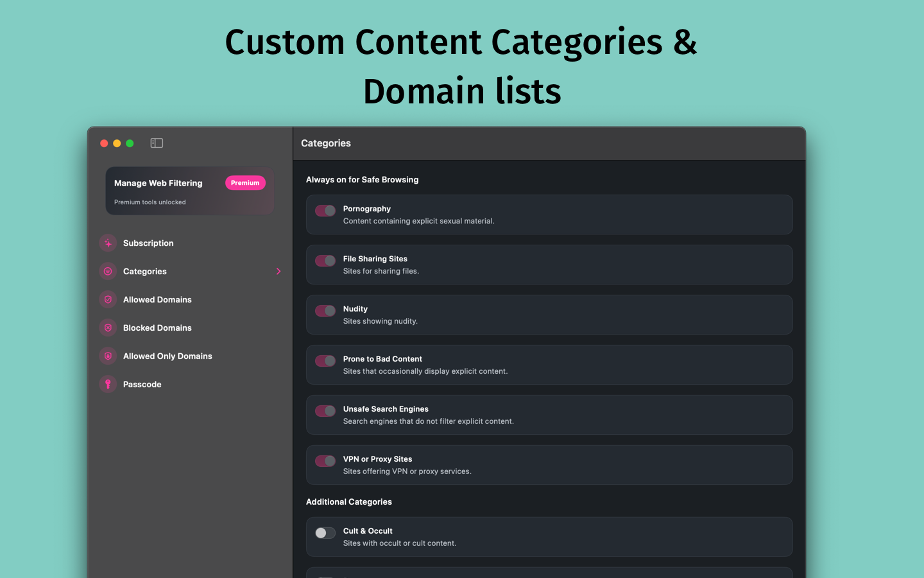Click 'Content containing explicit sexual material.' text
924x578 pixels.
[419, 221]
